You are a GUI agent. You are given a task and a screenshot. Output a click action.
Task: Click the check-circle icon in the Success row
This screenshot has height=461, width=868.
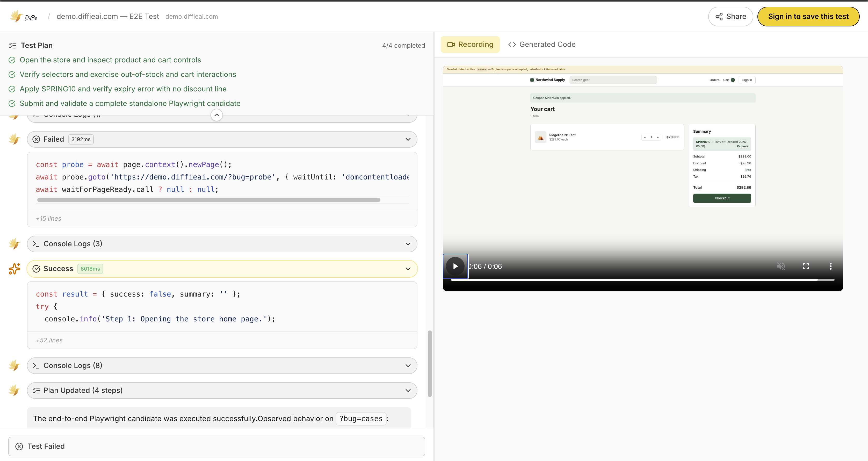point(37,269)
